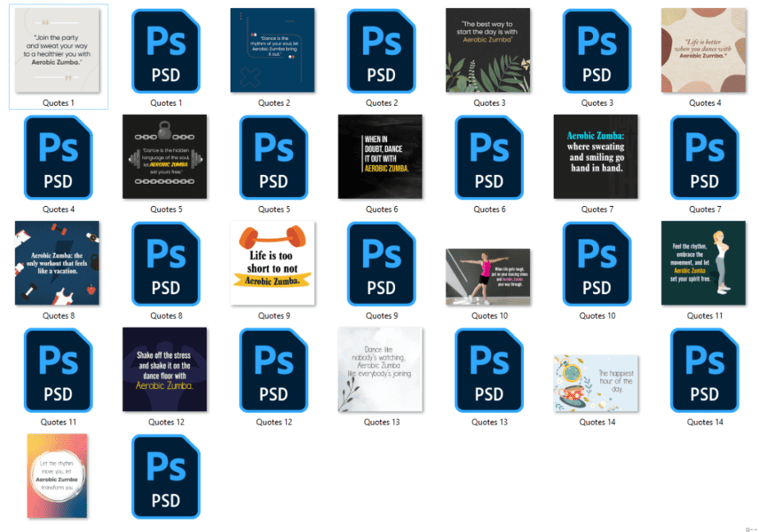
Task: Pick the Quotes 10 PSD file icon
Action: [596, 263]
